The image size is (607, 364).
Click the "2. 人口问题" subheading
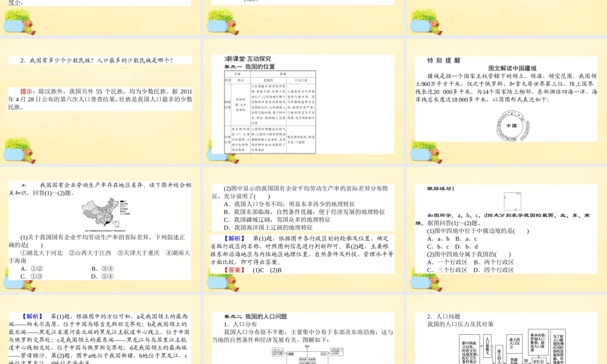[x=444, y=317]
